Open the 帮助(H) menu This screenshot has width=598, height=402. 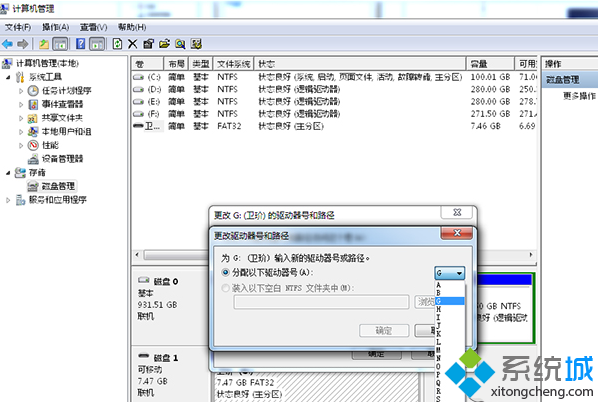(132, 27)
